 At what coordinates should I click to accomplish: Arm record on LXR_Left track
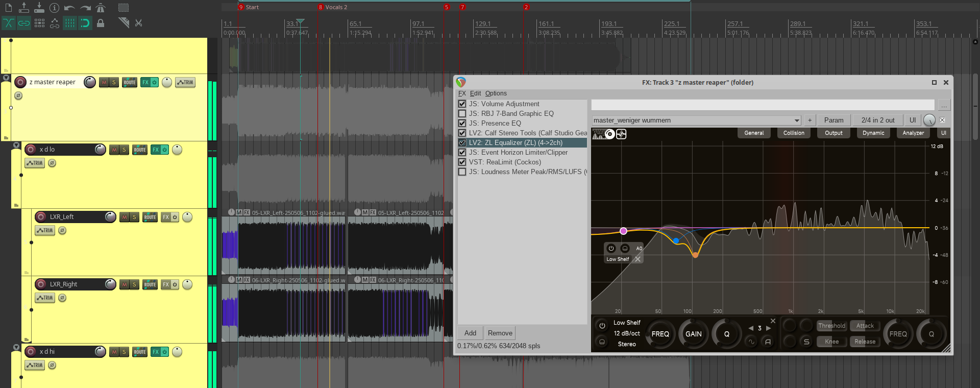click(x=41, y=216)
